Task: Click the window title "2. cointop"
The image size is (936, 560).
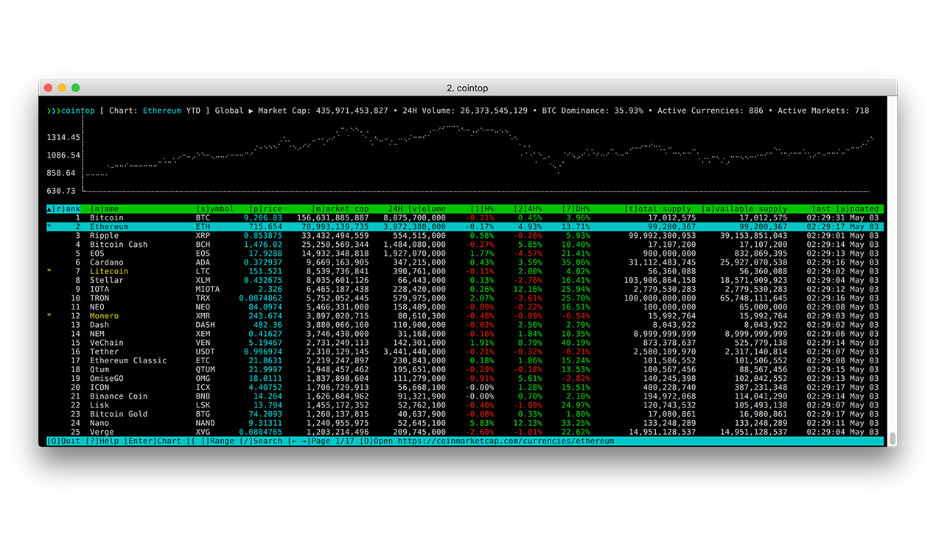Action: pyautogui.click(x=467, y=88)
